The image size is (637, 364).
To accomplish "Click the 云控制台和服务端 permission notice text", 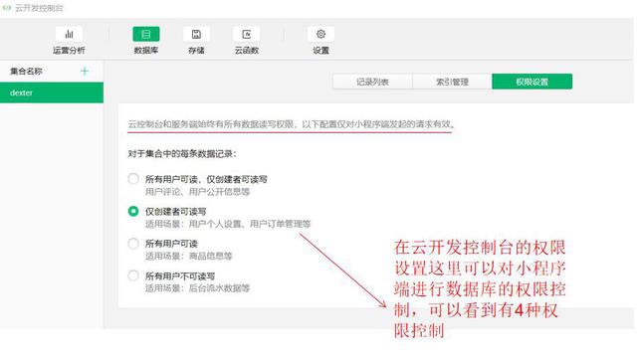I will pos(292,124).
